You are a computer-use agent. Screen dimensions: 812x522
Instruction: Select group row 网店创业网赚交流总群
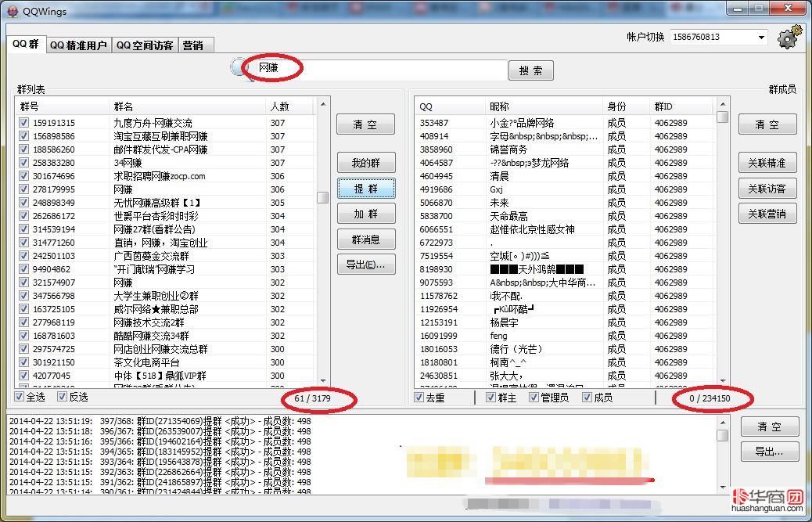(x=165, y=349)
